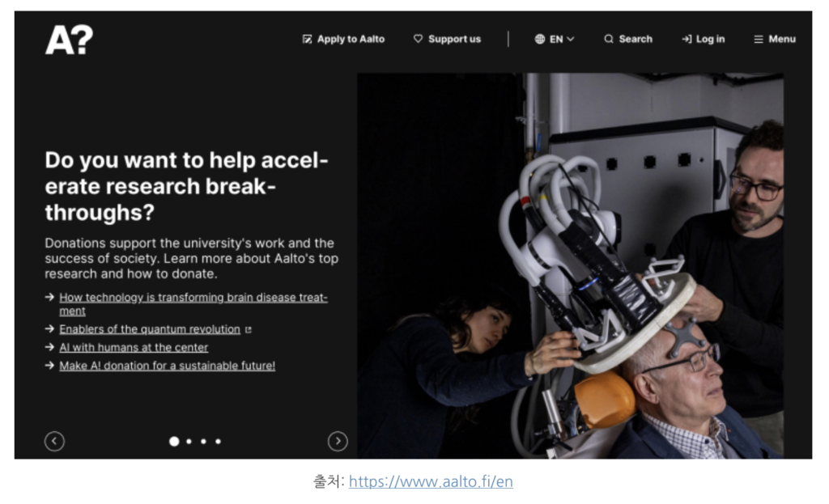The image size is (829, 504).
Task: Click the Apply to Aalto pencil icon
Action: [307, 39]
